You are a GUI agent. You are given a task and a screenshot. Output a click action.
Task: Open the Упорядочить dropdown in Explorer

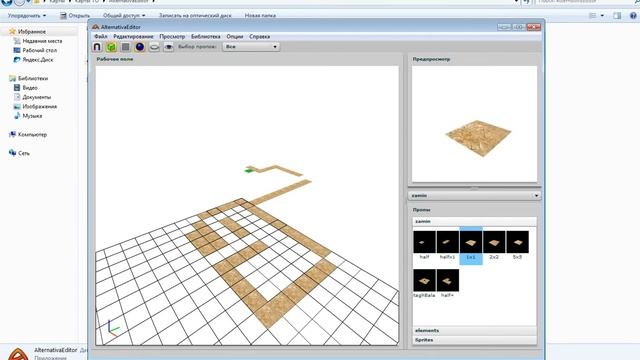pos(27,16)
